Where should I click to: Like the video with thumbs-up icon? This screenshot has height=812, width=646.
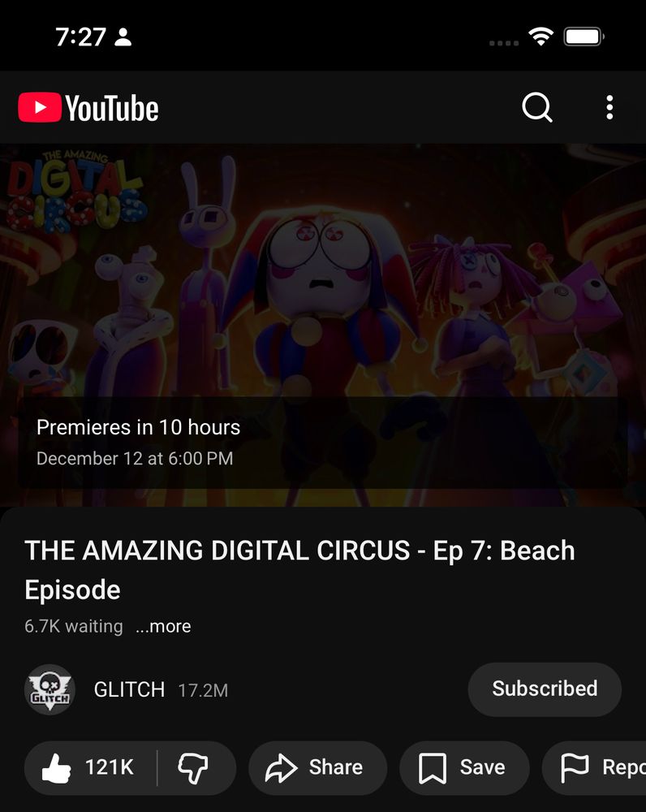tap(56, 768)
